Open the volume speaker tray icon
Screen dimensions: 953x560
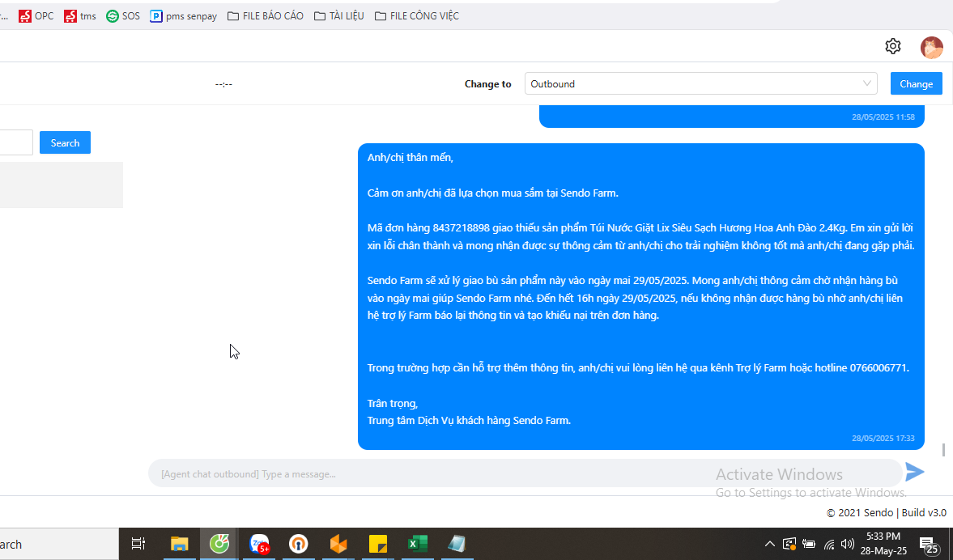pos(847,544)
